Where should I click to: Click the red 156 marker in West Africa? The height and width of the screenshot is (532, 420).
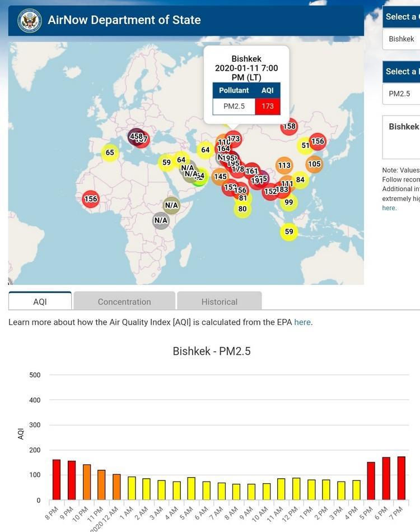pos(90,199)
